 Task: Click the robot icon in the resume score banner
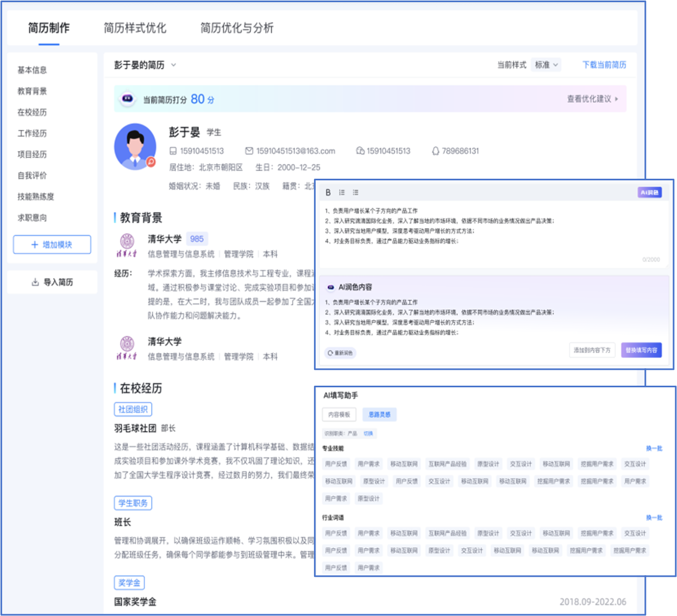tap(127, 99)
